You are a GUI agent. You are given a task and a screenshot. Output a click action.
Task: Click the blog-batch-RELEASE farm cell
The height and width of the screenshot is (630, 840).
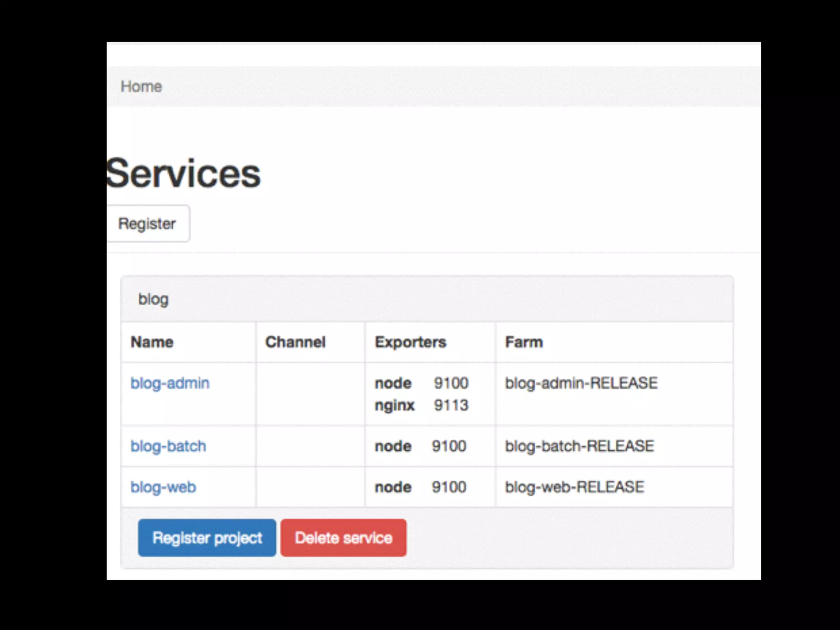pyautogui.click(x=579, y=446)
